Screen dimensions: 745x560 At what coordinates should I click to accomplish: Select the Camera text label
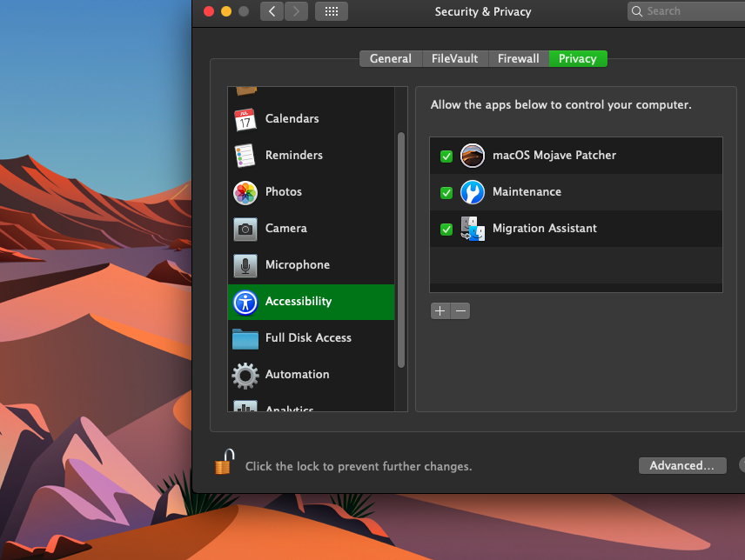click(286, 229)
